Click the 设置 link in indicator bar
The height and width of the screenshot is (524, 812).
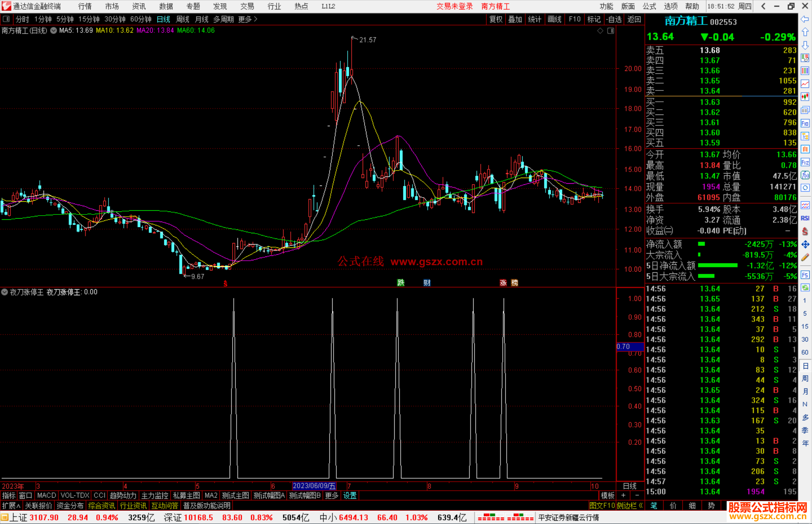click(350, 495)
